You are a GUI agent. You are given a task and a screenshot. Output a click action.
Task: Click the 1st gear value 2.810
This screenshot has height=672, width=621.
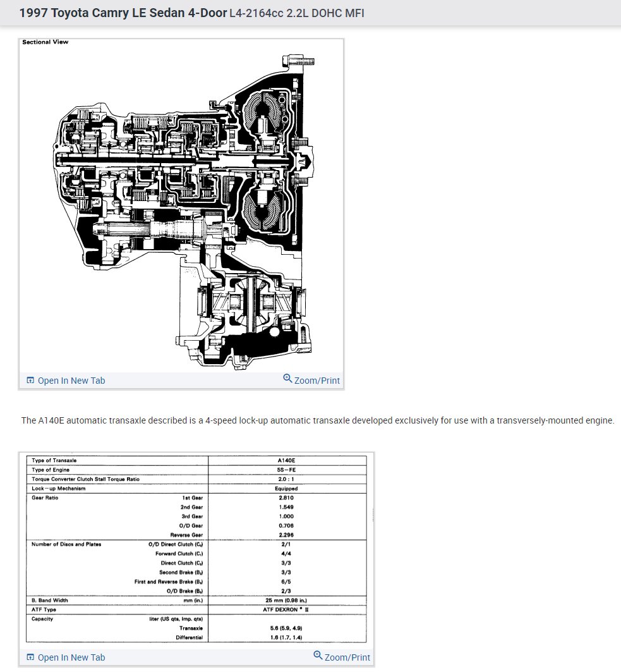(x=286, y=498)
